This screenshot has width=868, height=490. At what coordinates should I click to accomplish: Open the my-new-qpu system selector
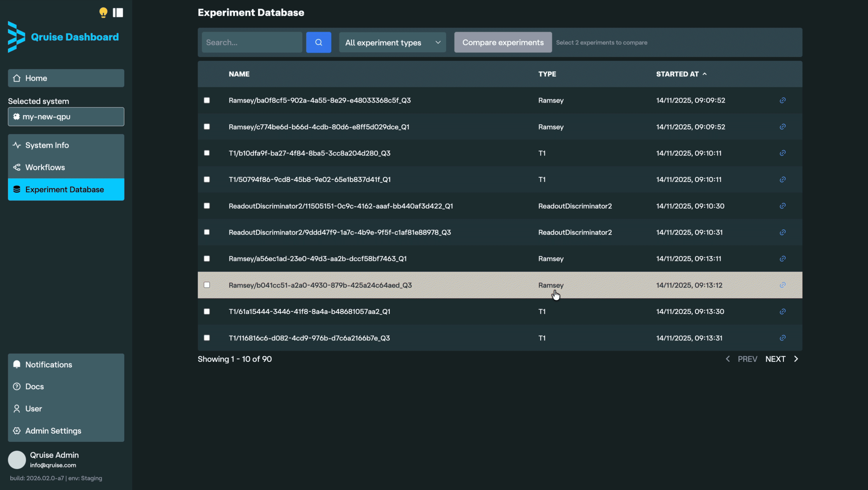[66, 117]
